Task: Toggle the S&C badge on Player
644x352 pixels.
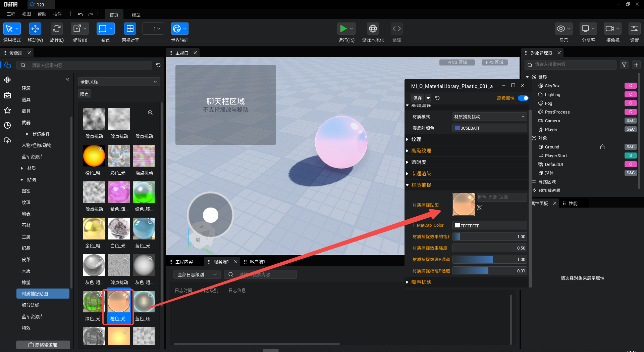Action: pyautogui.click(x=631, y=129)
